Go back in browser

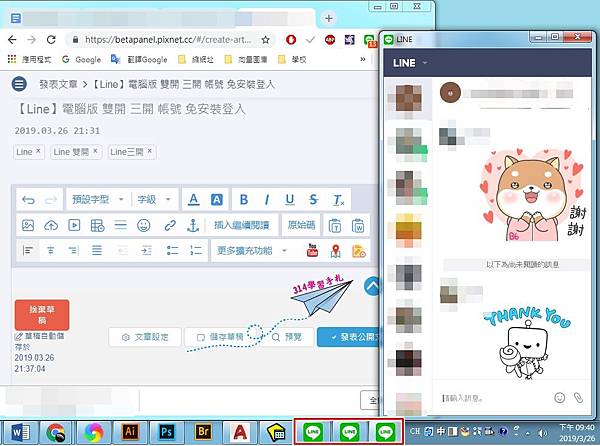(12, 39)
